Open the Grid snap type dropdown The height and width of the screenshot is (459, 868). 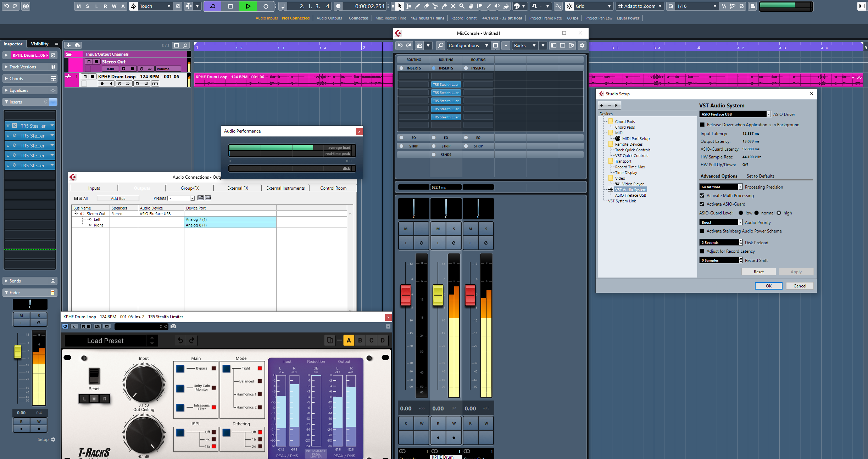tap(593, 6)
